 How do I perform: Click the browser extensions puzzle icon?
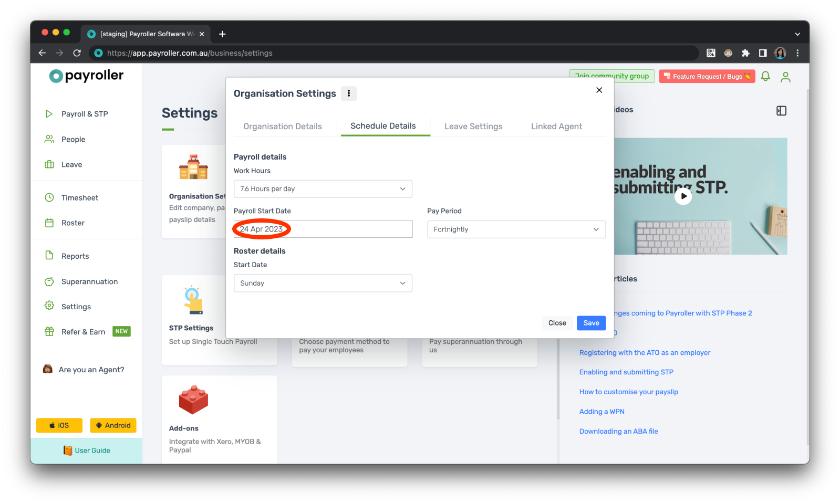click(x=745, y=53)
